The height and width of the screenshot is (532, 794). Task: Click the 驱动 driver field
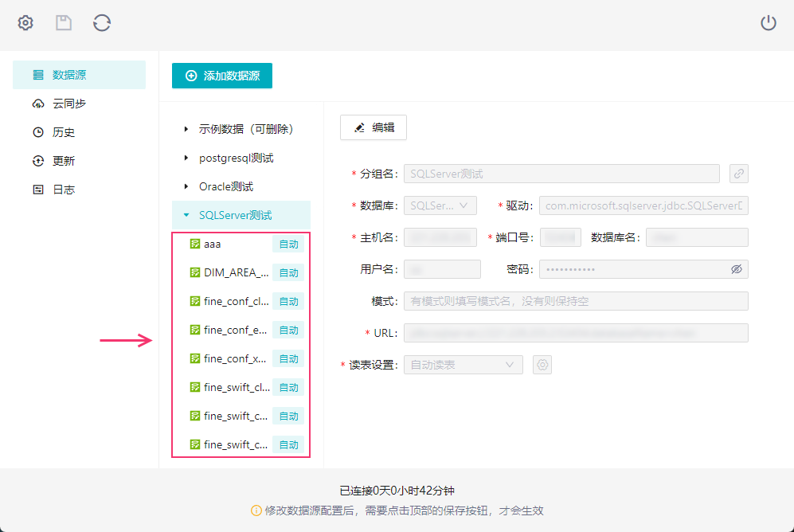point(643,205)
